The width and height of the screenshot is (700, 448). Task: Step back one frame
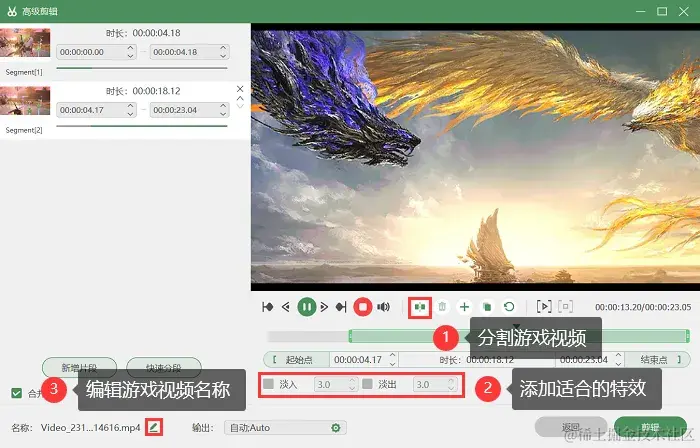(286, 307)
